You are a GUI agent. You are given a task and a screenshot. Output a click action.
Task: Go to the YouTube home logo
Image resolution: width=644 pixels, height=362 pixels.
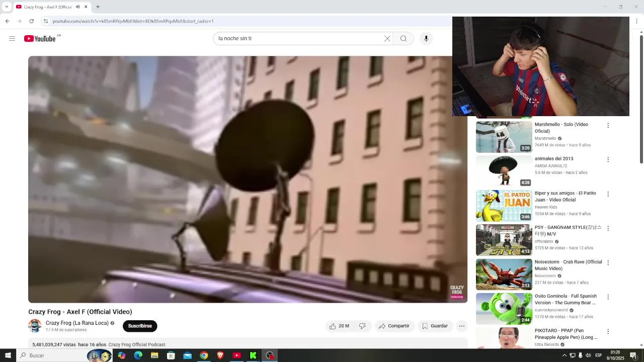40,39
